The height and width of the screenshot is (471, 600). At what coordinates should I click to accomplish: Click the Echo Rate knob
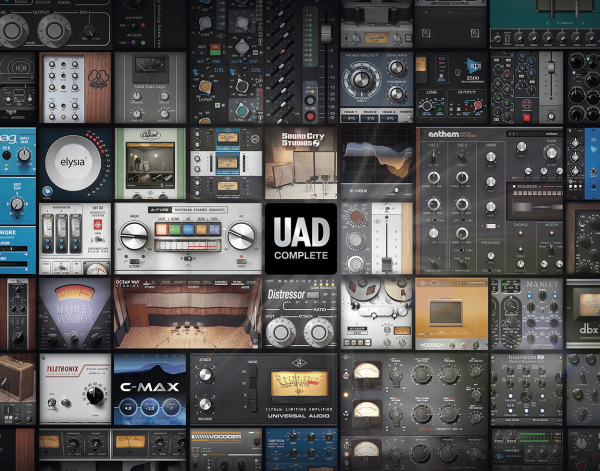click(x=397, y=68)
